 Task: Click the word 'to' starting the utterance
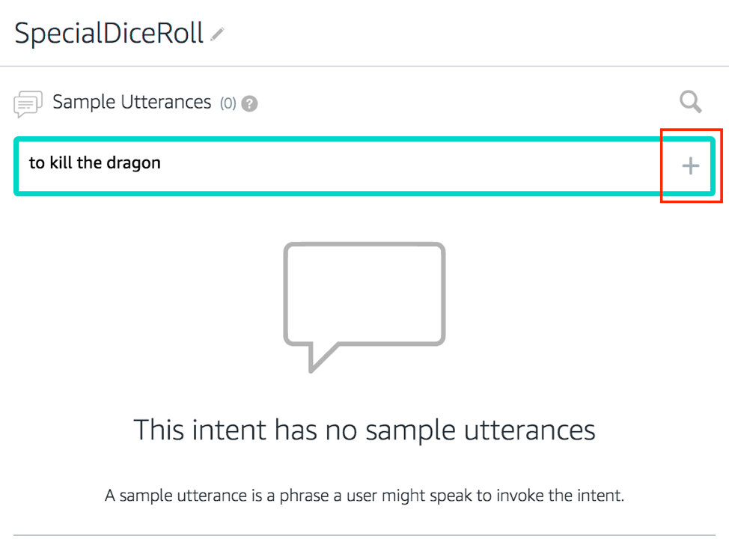coord(37,162)
